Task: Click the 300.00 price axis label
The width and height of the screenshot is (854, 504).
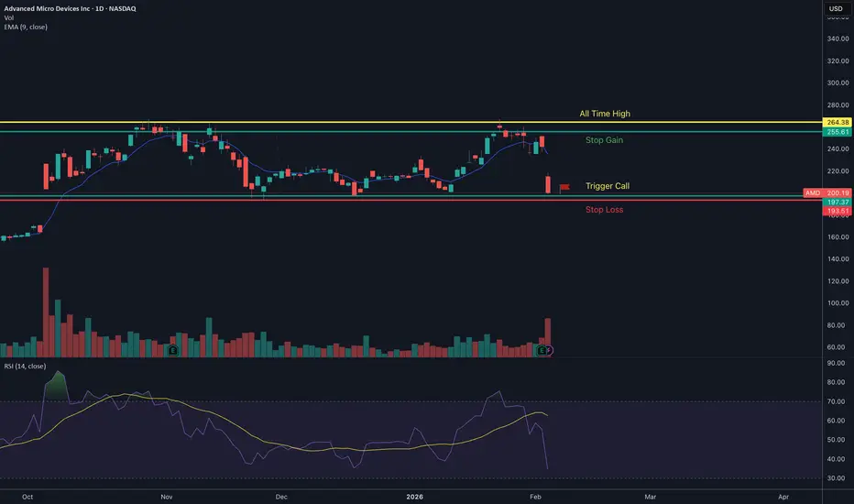Action: pos(838,82)
